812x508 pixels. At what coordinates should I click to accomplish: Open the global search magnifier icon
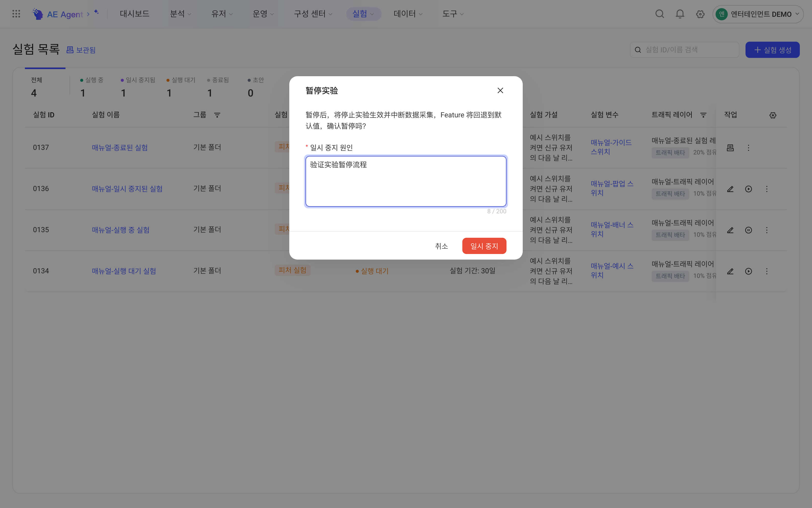coord(660,14)
